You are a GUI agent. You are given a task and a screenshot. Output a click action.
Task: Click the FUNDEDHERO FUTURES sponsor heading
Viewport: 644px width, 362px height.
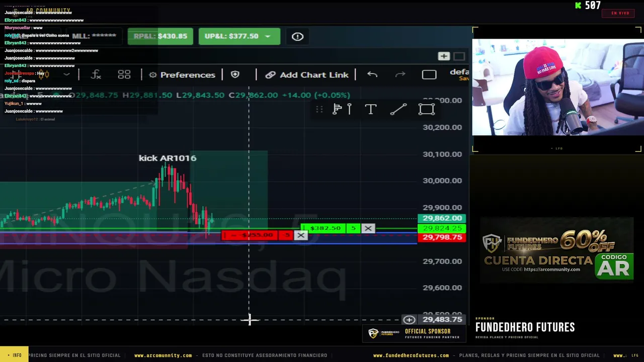click(525, 327)
